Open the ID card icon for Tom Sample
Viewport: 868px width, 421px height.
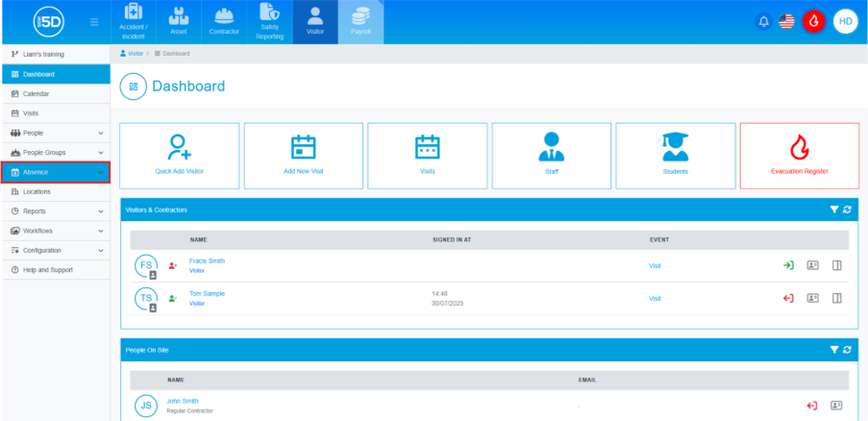pyautogui.click(x=812, y=298)
